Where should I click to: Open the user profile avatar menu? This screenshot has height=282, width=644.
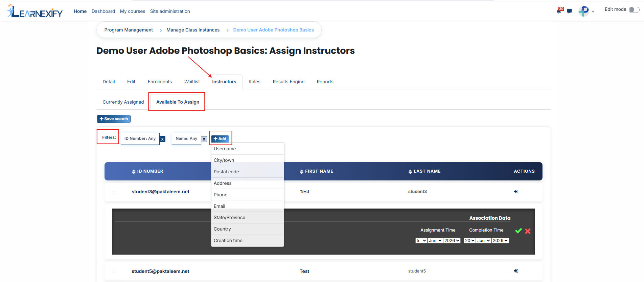click(584, 11)
